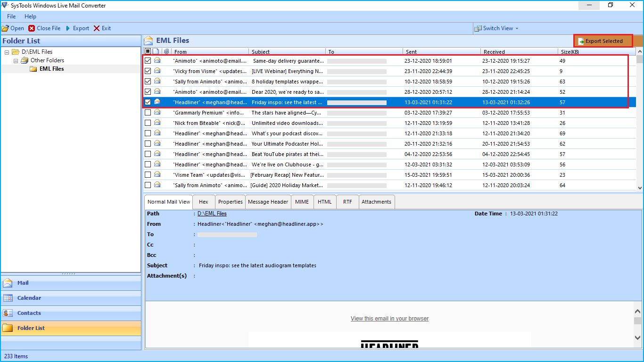
Task: Click the Switch View icon
Action: pos(478,28)
